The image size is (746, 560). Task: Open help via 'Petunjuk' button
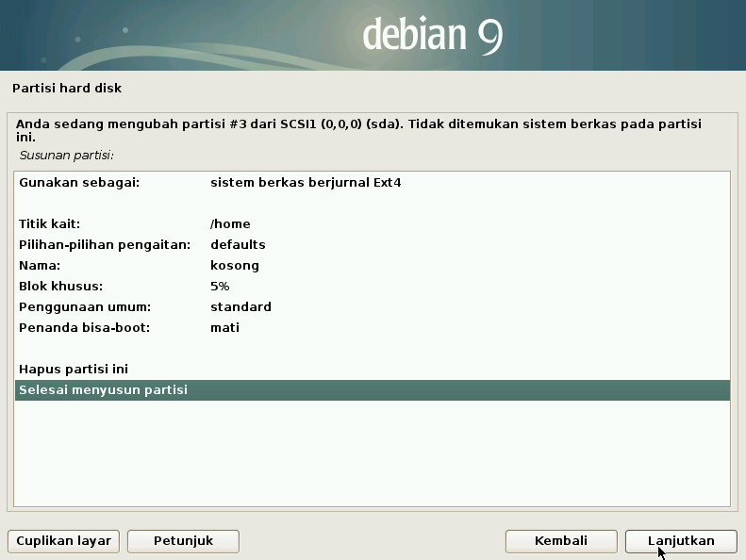click(x=183, y=541)
